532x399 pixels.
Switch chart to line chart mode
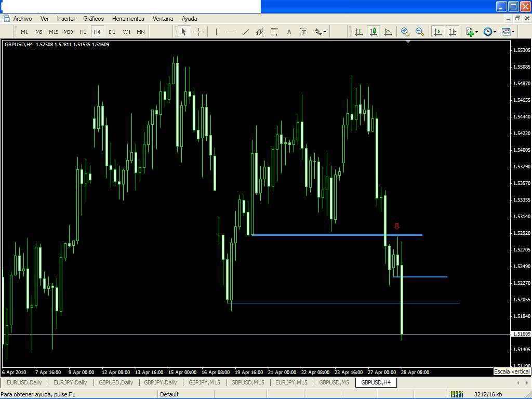click(x=388, y=32)
